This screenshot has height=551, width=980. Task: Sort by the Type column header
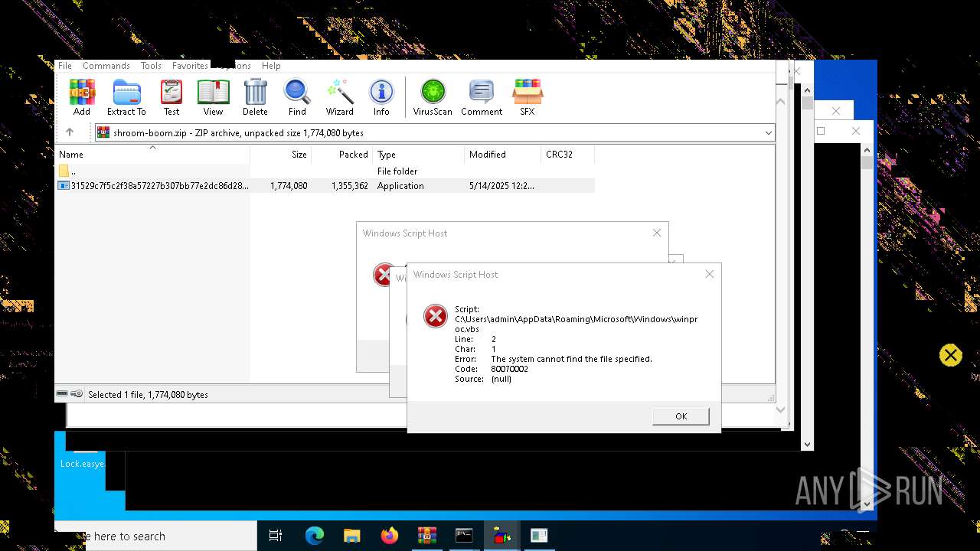coord(419,155)
